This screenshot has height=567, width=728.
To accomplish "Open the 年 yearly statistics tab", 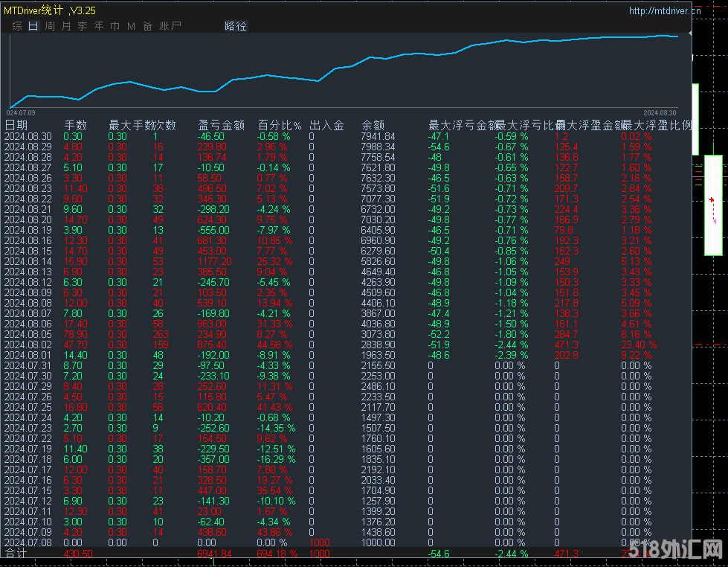I will click(x=99, y=26).
